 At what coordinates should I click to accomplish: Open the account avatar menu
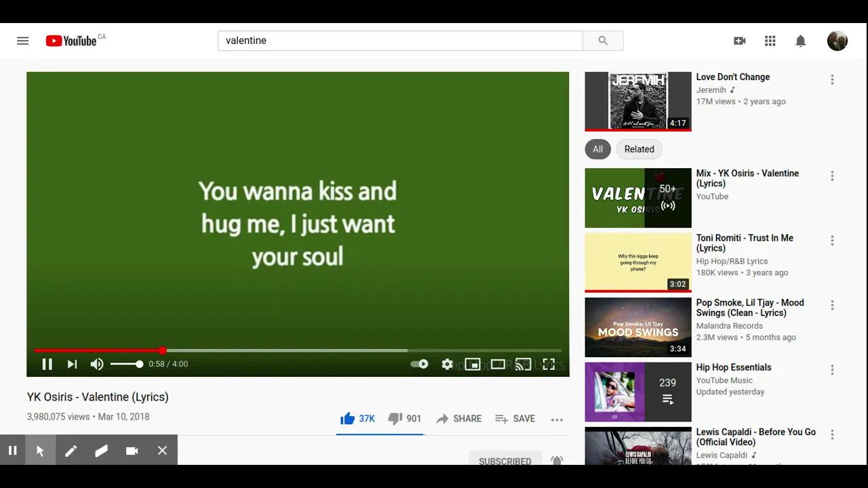[837, 41]
